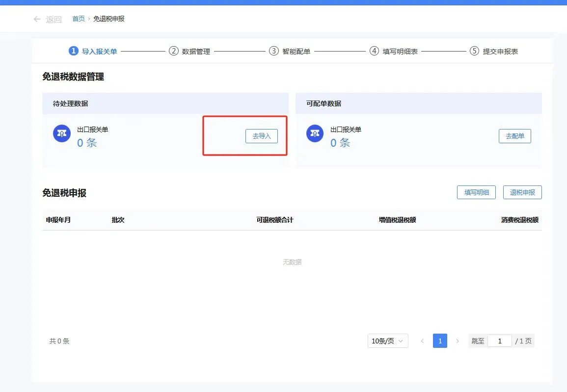Select the 出口报关单 icon under 待处理数据
The height and width of the screenshot is (392, 567).
(61, 133)
